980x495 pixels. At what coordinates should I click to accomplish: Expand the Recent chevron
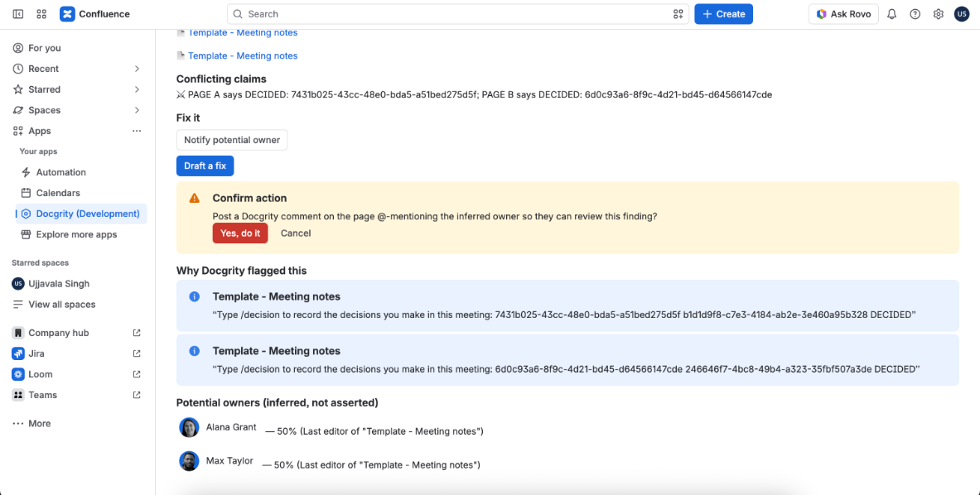[x=137, y=69]
